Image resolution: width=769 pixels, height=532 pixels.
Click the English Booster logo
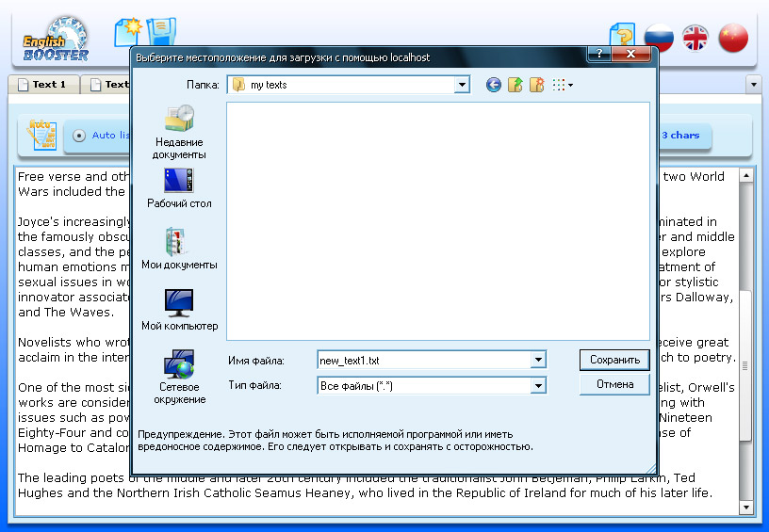point(57,39)
